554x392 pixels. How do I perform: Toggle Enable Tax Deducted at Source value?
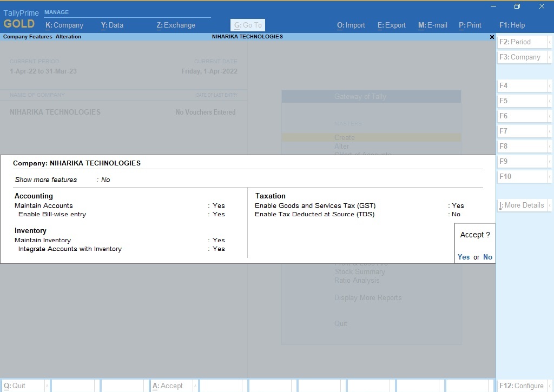tap(456, 214)
